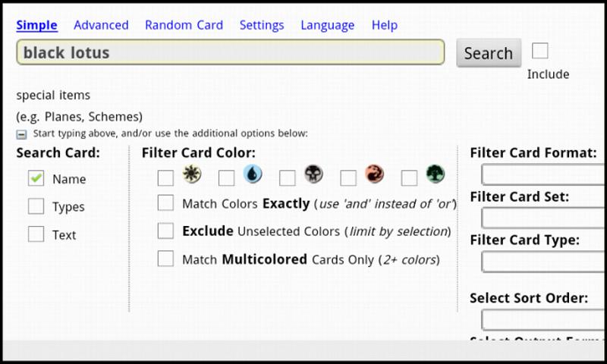Open the Filter Card Format dropdown
This screenshot has height=364, width=607.
[x=543, y=174]
